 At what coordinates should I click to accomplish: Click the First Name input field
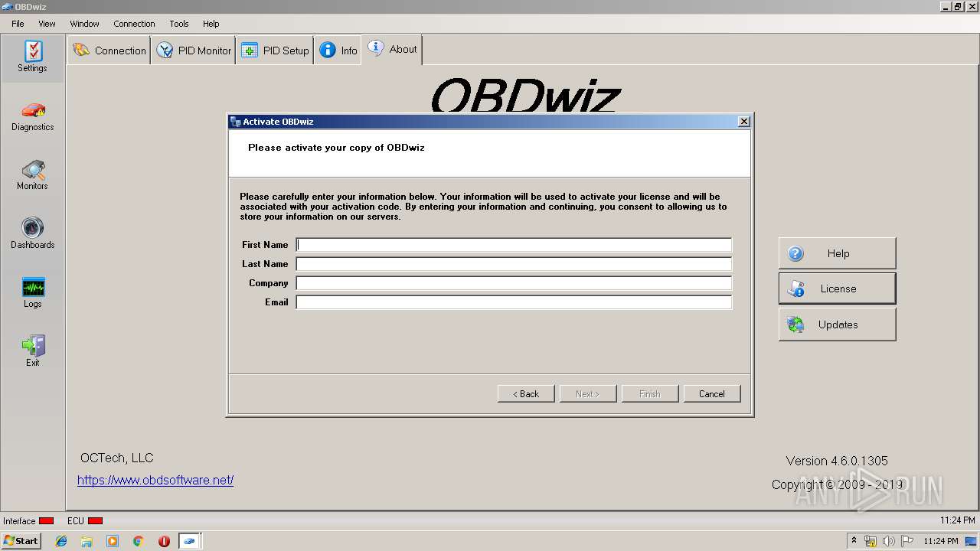[x=514, y=245]
